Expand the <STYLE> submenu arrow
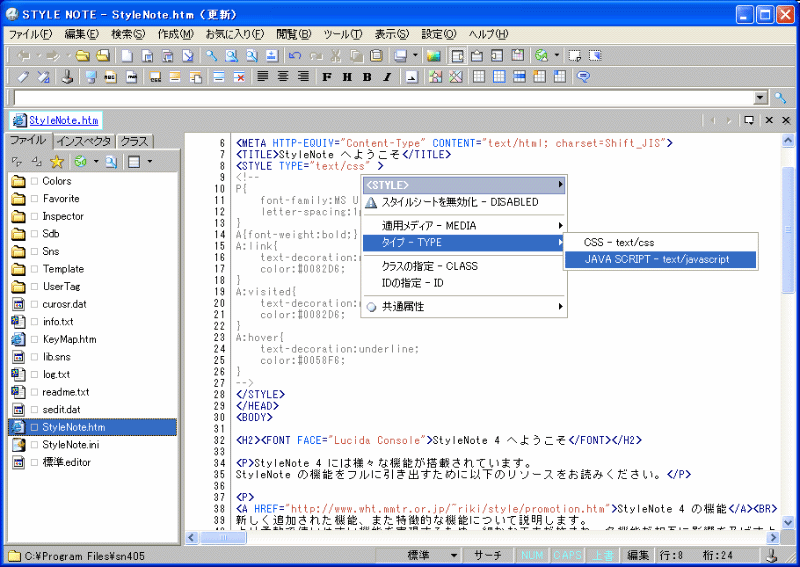 click(560, 185)
